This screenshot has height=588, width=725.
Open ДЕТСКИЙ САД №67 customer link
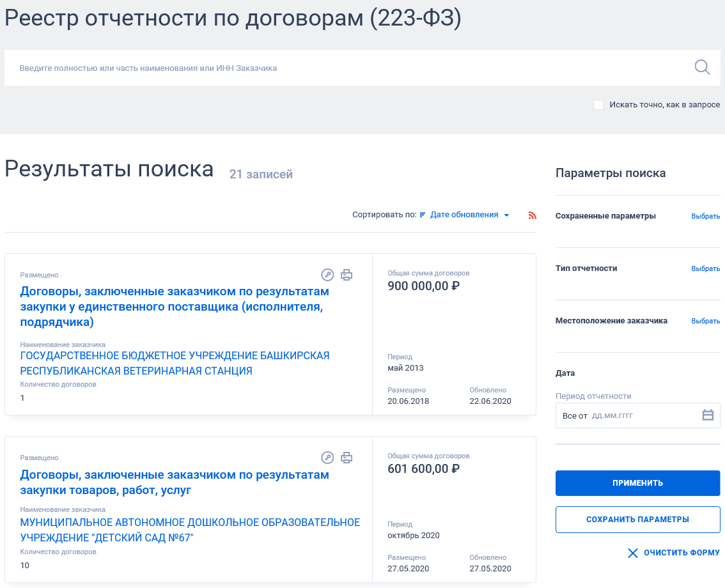click(190, 530)
